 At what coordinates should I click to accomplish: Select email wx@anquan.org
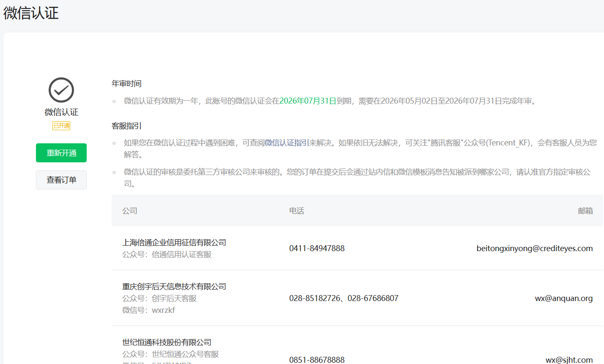[x=564, y=298]
